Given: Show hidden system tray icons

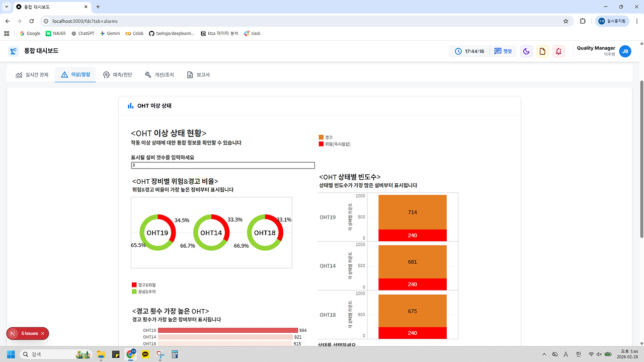Looking at the screenshot, I should click(x=543, y=354).
